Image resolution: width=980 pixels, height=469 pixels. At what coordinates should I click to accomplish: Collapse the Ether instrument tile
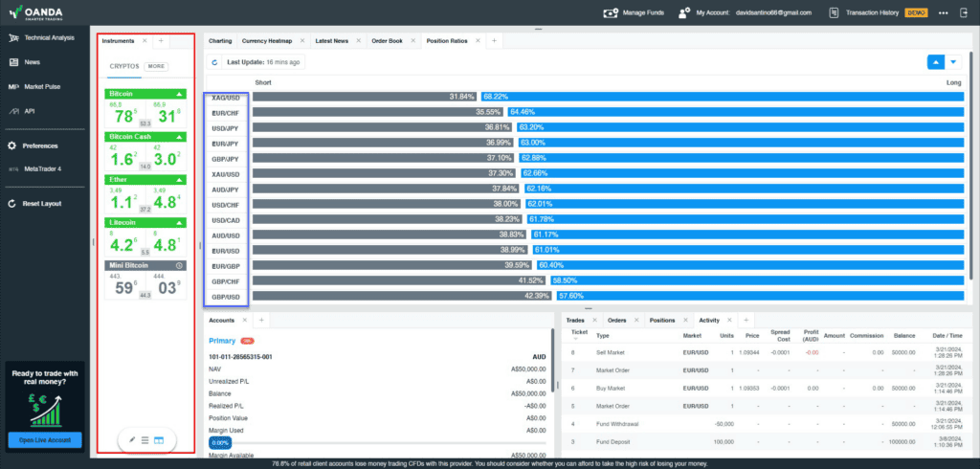point(180,180)
